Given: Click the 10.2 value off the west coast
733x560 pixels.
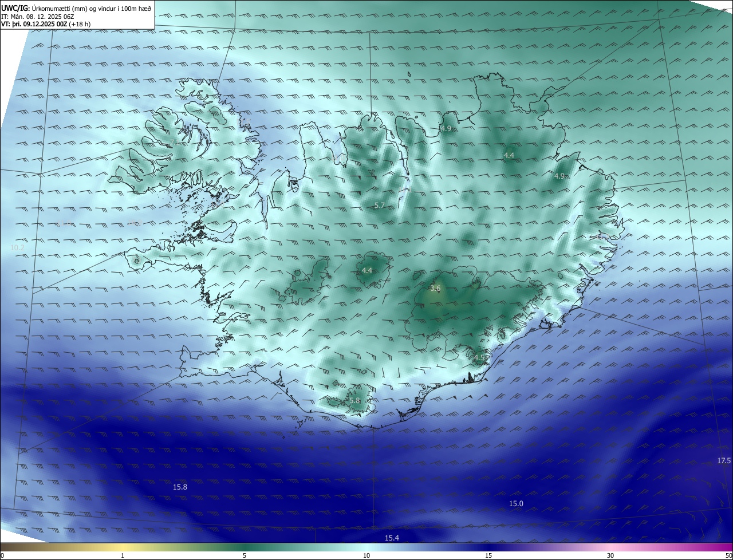Looking at the screenshot, I should point(17,247).
